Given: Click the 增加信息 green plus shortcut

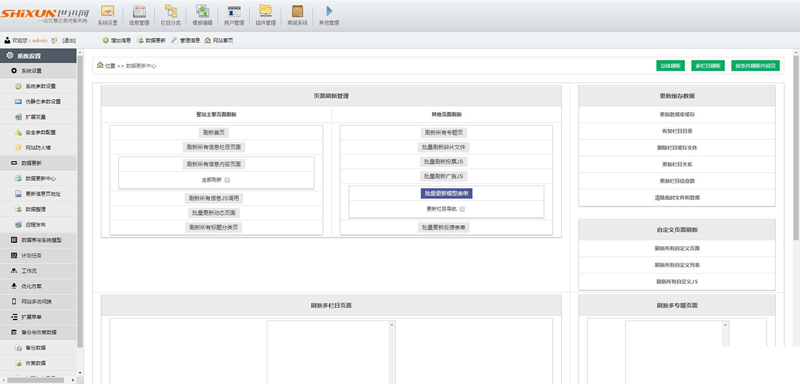Looking at the screenshot, I should (x=117, y=40).
